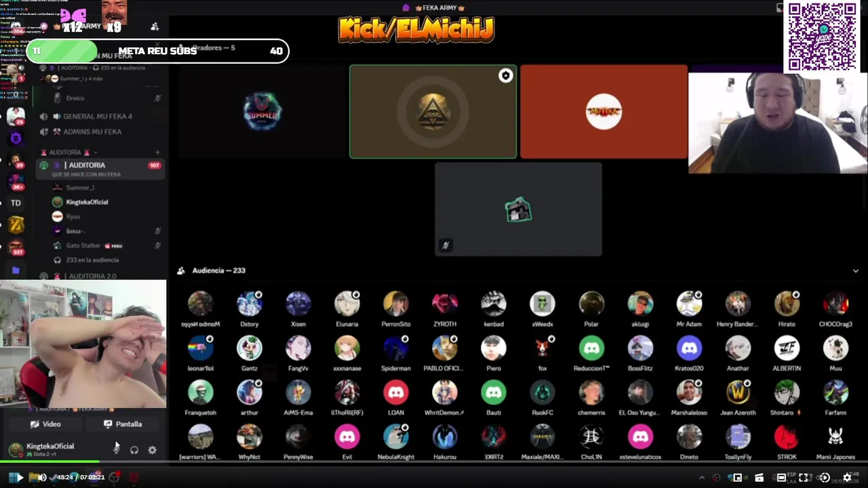Open Xisen audience member avatar
The image size is (868, 488).
tap(298, 304)
